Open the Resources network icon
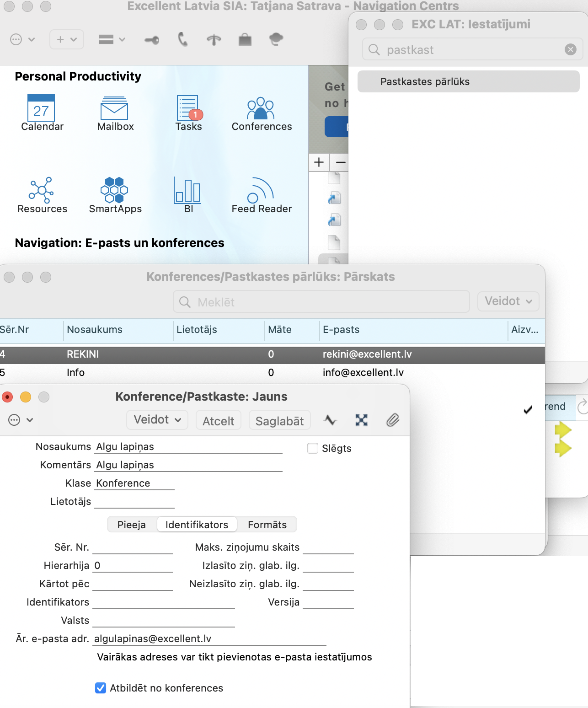This screenshot has height=708, width=588. coord(42,190)
